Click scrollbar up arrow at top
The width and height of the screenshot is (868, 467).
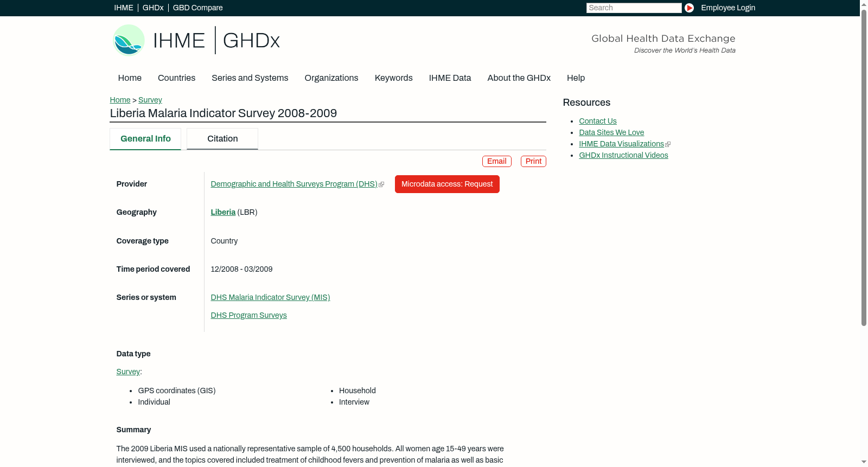pos(864,4)
